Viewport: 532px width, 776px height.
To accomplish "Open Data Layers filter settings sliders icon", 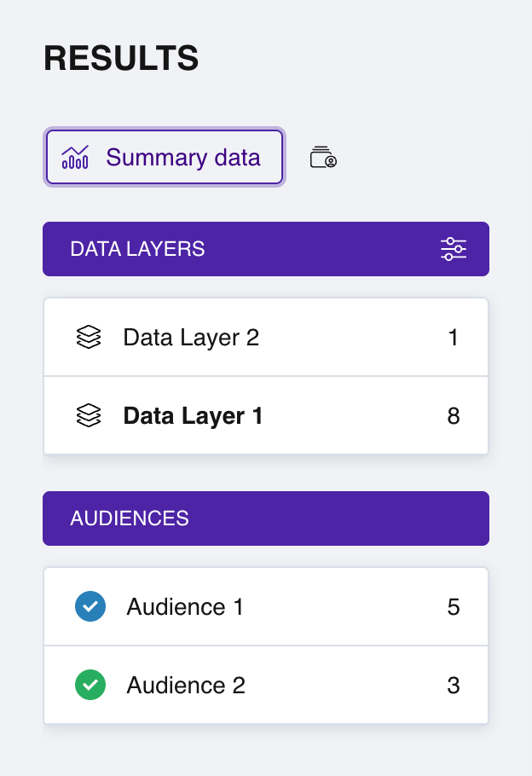I will point(454,249).
